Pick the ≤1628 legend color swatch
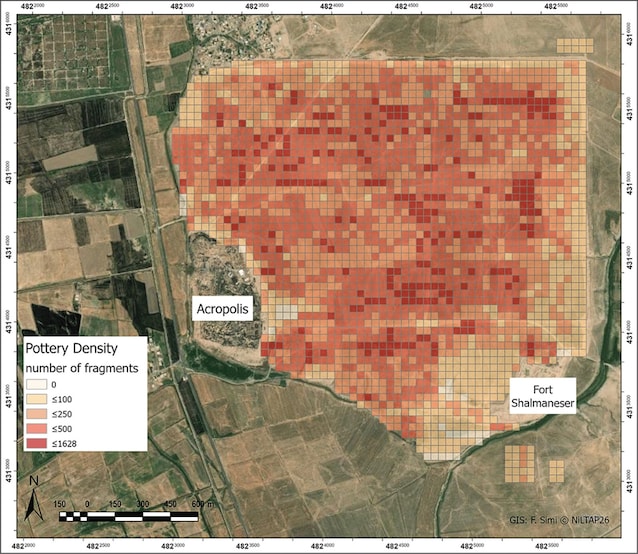638x554 pixels. pos(36,444)
